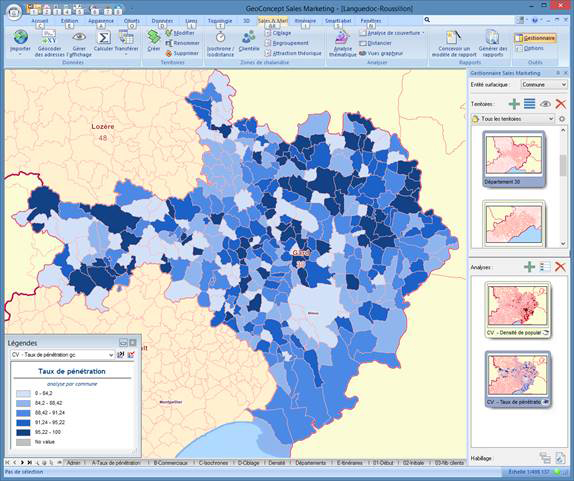Click the Habillage edit page icon

click(560, 458)
